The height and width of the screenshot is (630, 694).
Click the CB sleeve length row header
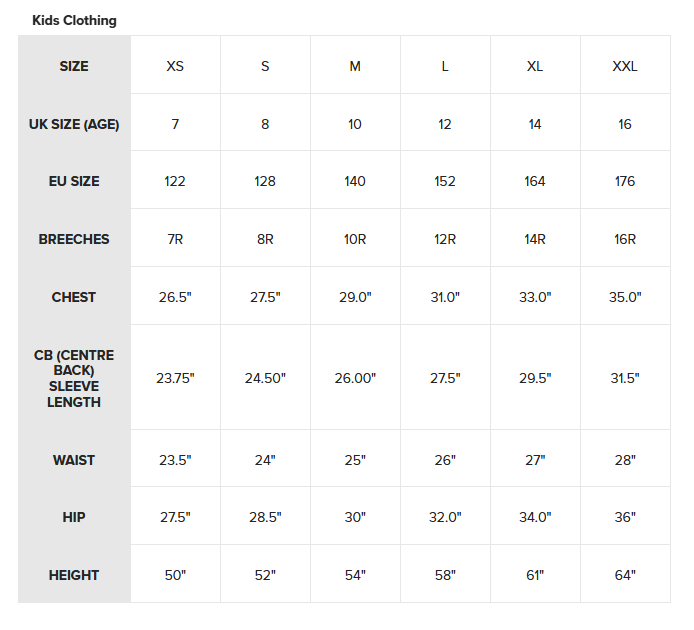[x=74, y=378]
